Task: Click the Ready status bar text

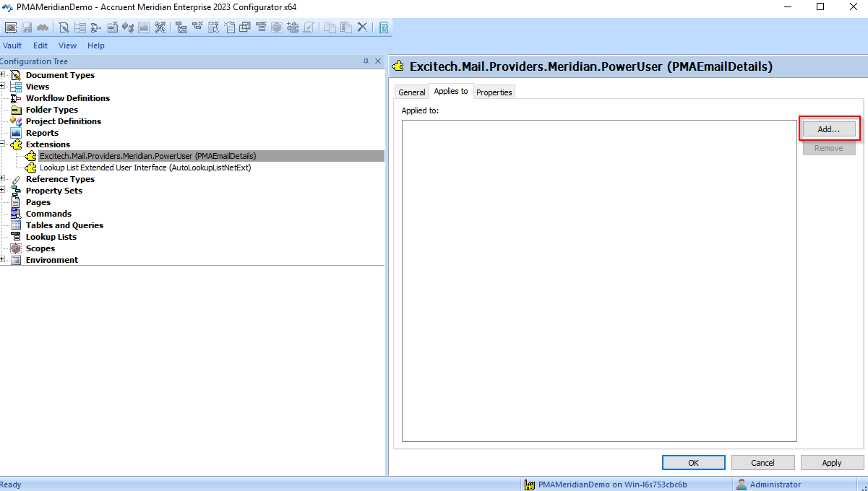Action: [x=11, y=485]
